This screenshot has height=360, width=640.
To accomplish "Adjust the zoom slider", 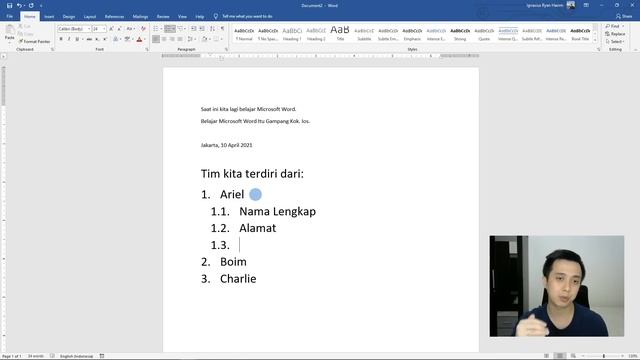I will pos(604,356).
